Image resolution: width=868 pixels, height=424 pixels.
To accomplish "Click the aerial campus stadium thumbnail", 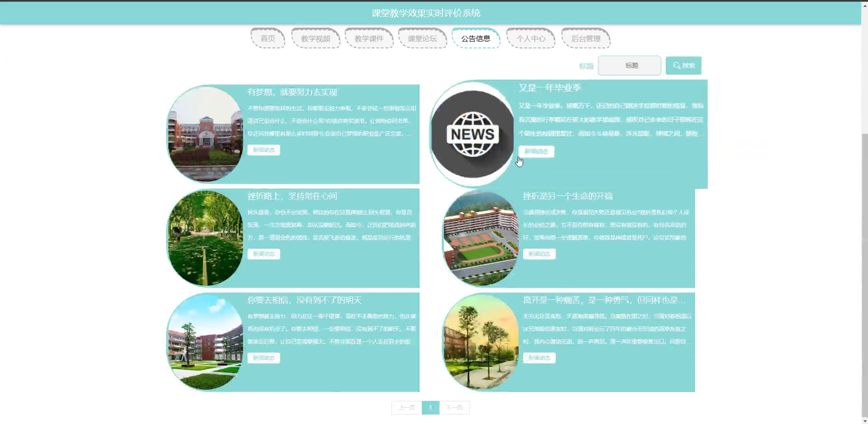I will 481,238.
